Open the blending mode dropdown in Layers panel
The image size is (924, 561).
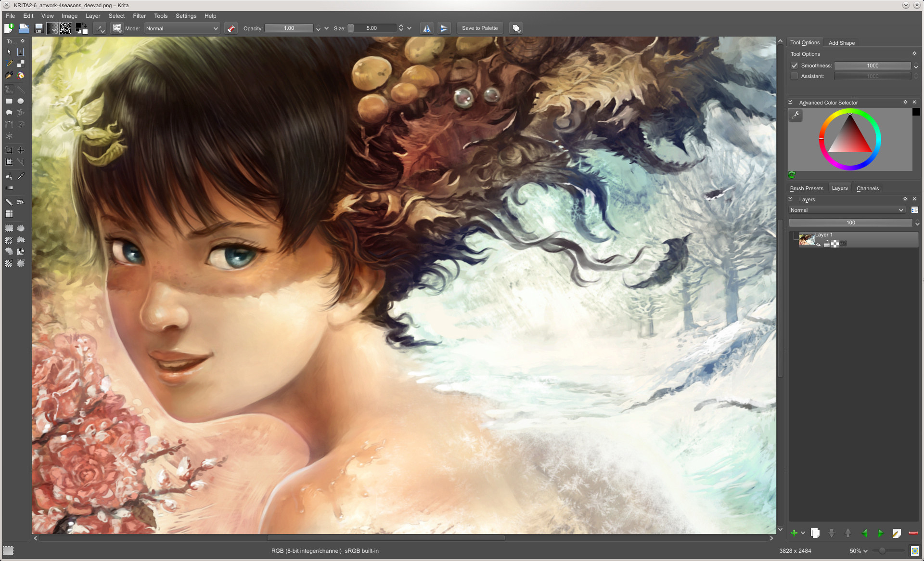click(x=847, y=209)
